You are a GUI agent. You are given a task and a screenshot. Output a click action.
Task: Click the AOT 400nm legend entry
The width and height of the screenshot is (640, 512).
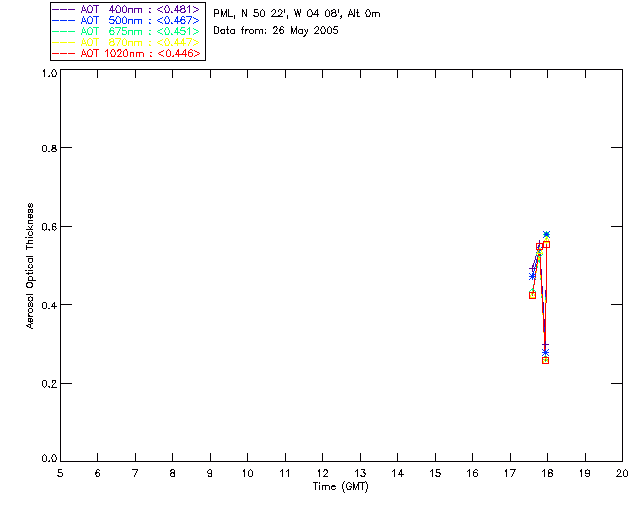pos(126,9)
